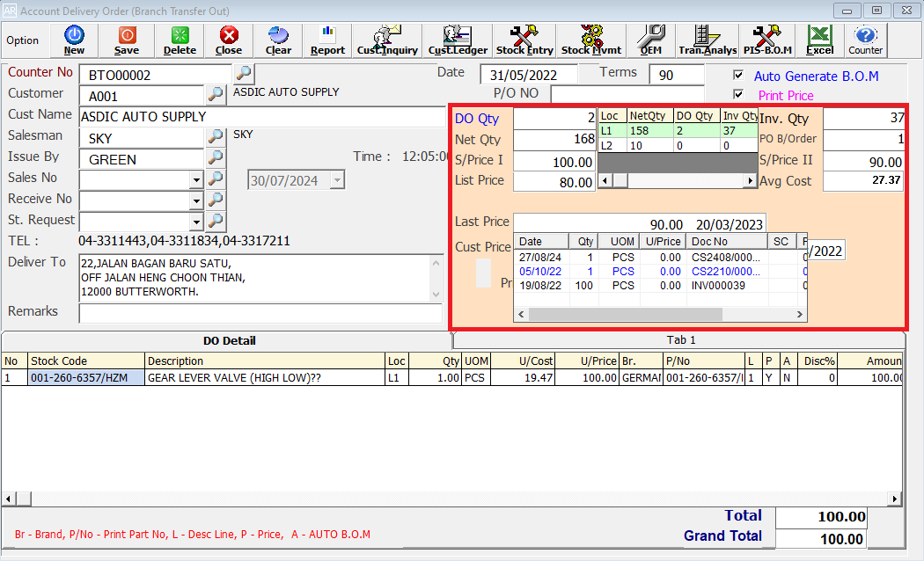
Task: Select the INV000039 price history row
Action: 660,286
